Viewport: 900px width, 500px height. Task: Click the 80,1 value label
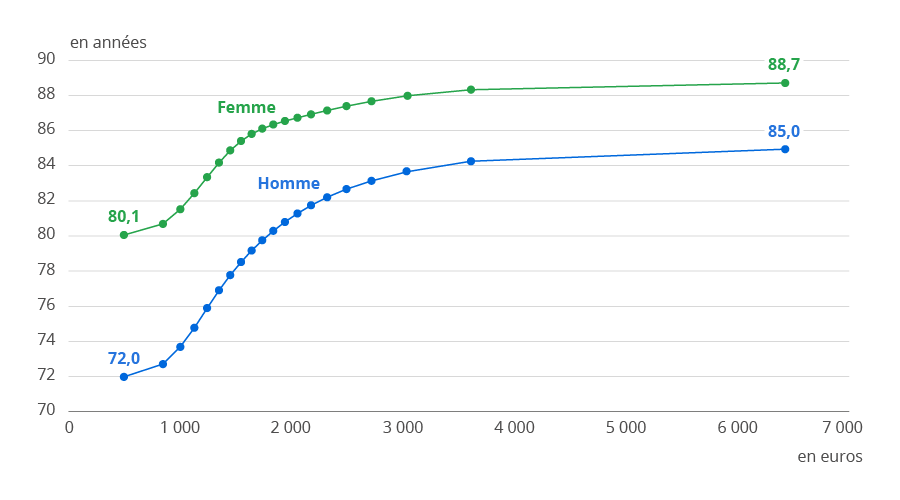click(124, 216)
